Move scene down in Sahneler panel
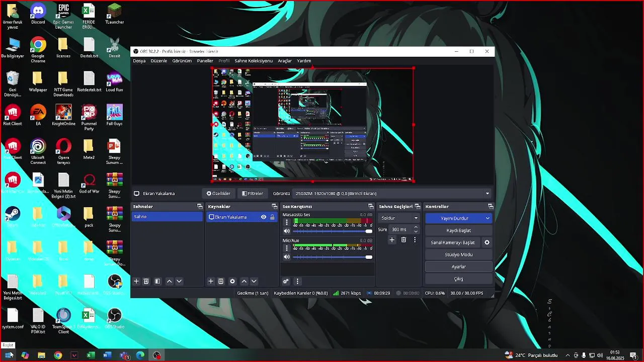 click(179, 282)
